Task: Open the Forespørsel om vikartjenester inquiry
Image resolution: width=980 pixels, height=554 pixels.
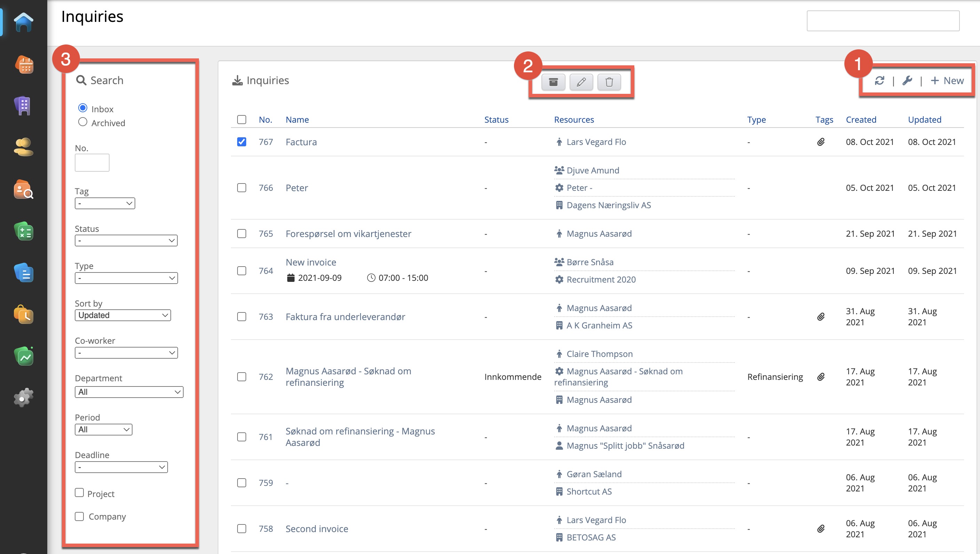Action: click(x=348, y=234)
